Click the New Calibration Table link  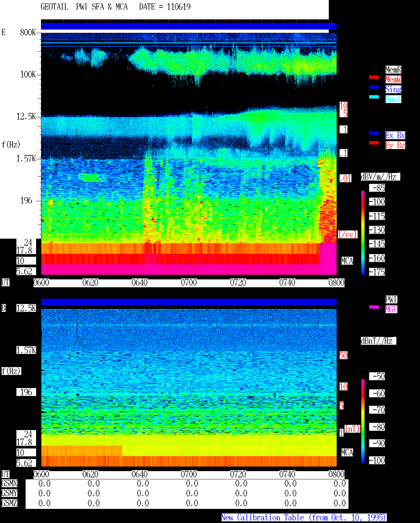point(304,518)
